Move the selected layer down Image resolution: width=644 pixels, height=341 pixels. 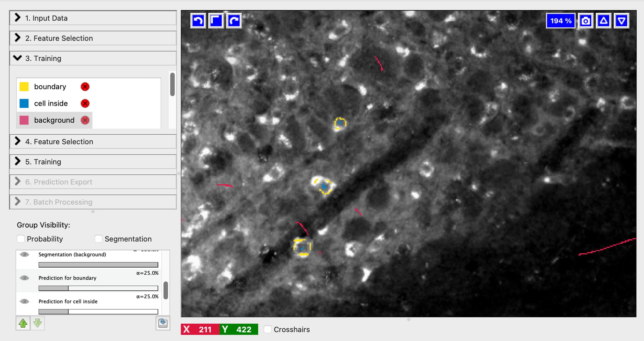click(x=38, y=323)
